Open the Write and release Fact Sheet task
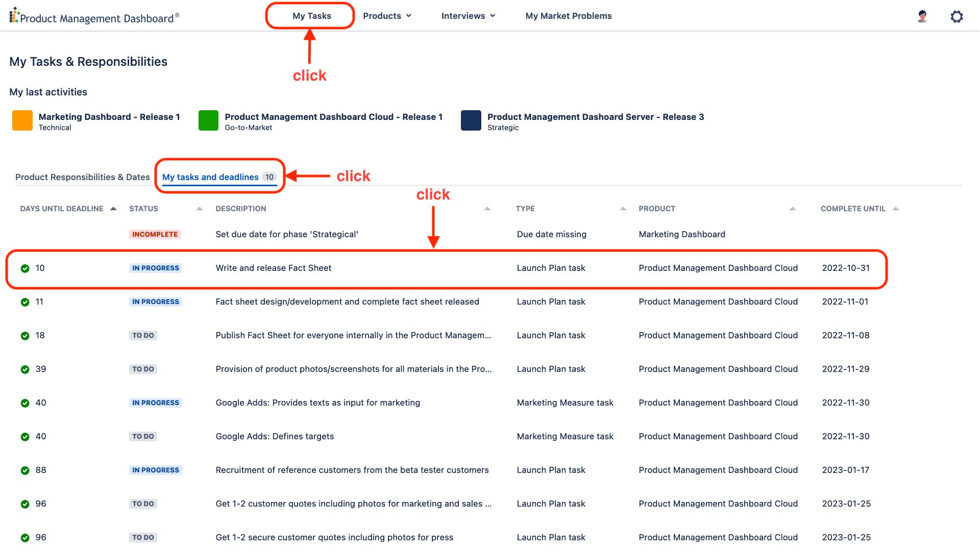 pyautogui.click(x=274, y=268)
